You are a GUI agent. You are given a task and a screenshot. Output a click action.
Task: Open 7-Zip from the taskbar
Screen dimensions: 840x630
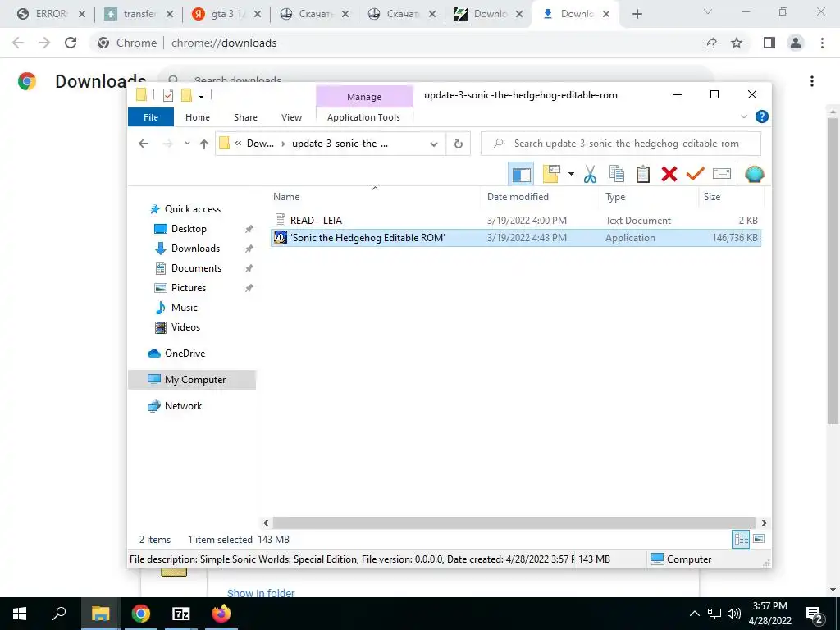pos(181,614)
